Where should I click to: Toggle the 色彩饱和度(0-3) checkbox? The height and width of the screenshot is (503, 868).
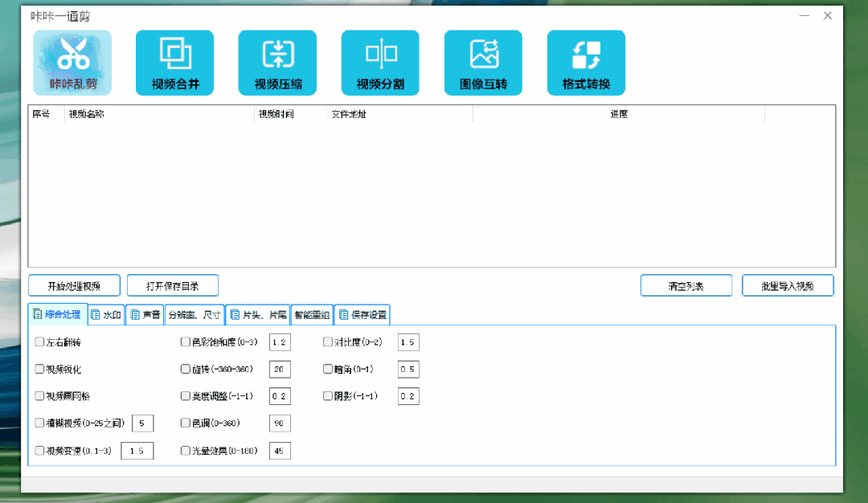pyautogui.click(x=186, y=342)
